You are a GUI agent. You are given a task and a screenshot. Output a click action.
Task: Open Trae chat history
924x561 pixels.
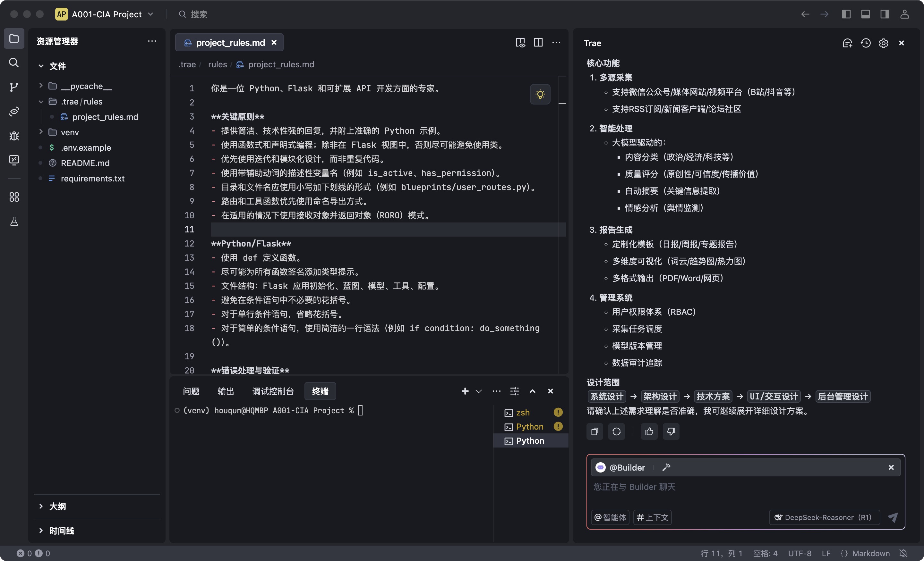pos(866,43)
